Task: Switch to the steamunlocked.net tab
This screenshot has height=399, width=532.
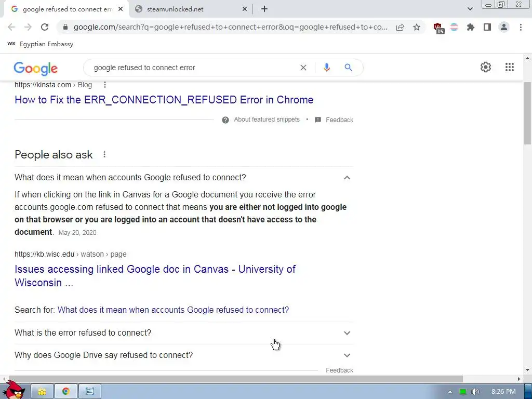Action: [191, 9]
